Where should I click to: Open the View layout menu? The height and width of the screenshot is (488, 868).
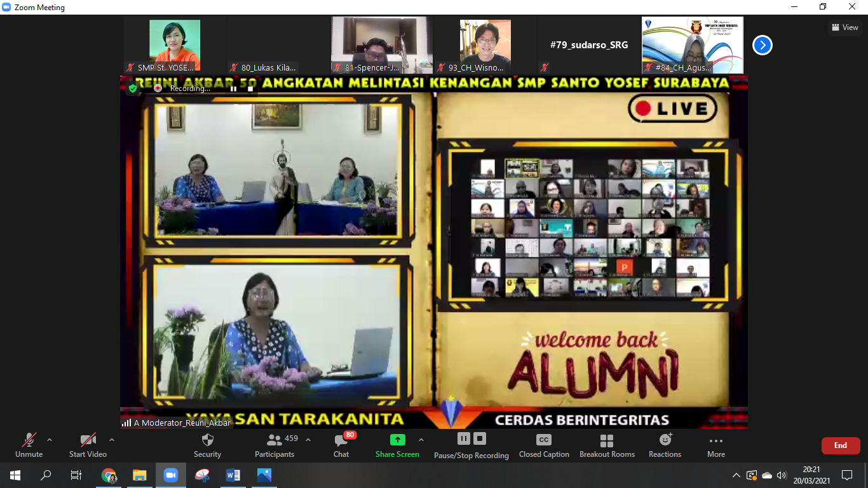coord(844,27)
